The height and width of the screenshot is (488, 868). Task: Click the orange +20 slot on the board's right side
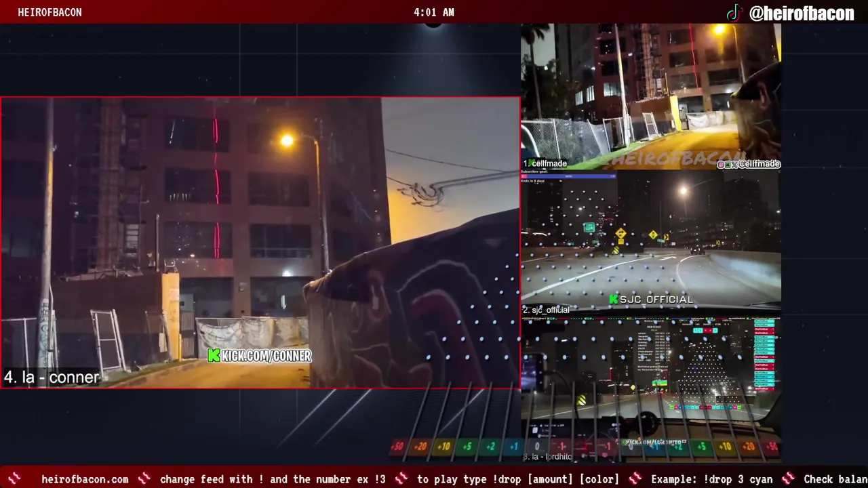point(749,447)
